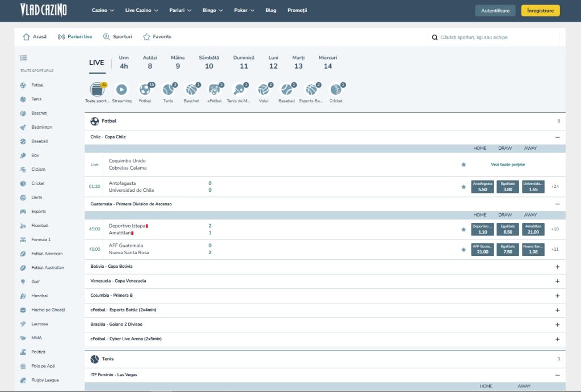Select the Tenis live filter icon
Image resolution: width=581 pixels, height=392 pixels.
click(168, 90)
